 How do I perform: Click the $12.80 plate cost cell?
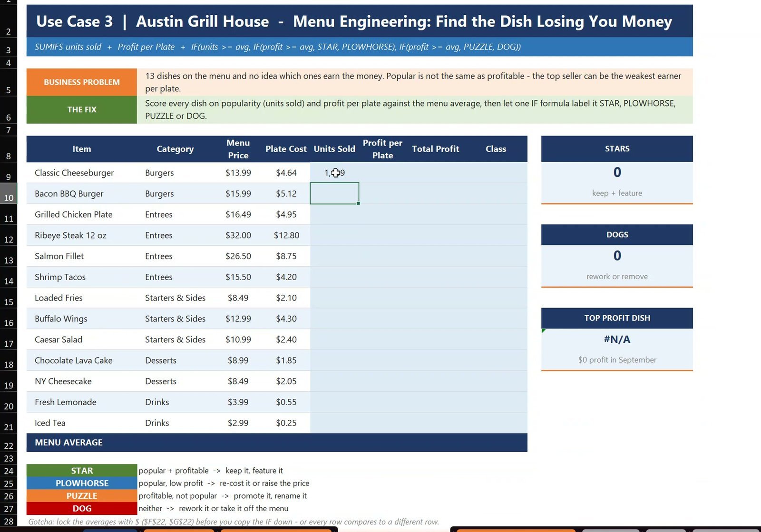coord(286,235)
